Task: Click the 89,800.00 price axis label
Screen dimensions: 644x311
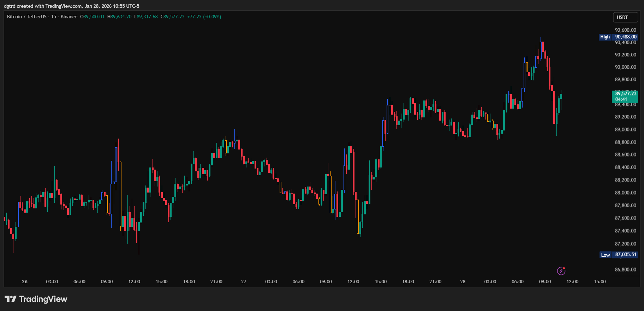Action: coord(626,79)
